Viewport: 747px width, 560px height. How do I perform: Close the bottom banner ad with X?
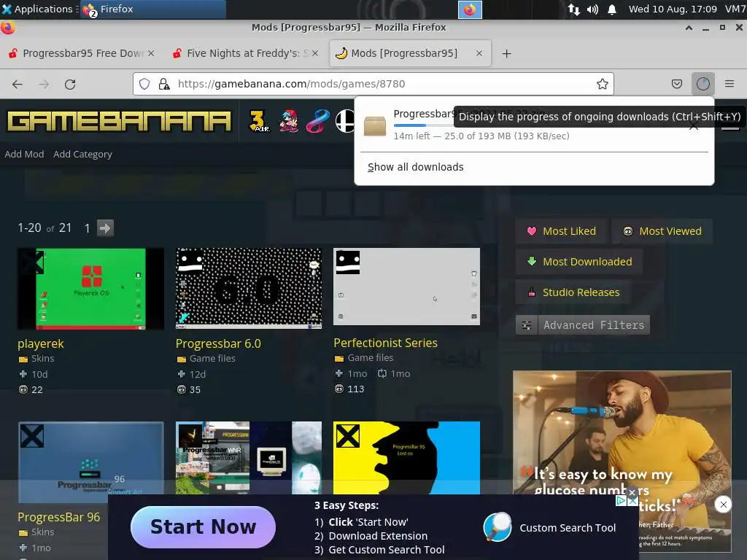tap(632, 501)
